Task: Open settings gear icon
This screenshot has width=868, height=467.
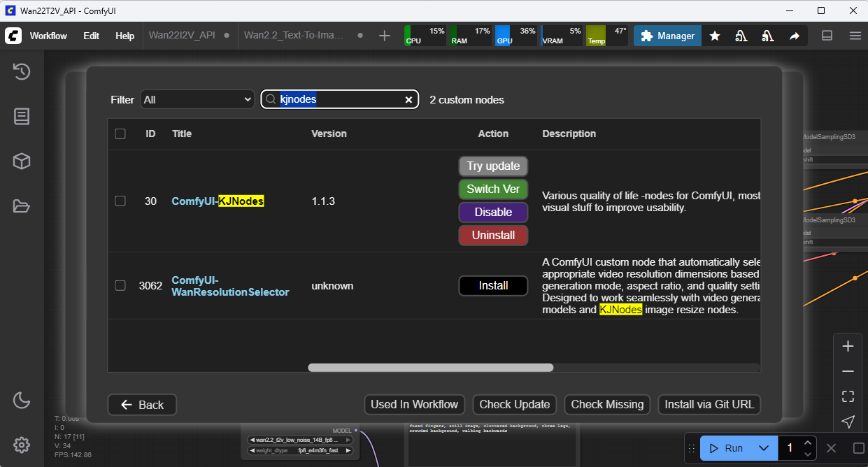Action: [x=22, y=445]
